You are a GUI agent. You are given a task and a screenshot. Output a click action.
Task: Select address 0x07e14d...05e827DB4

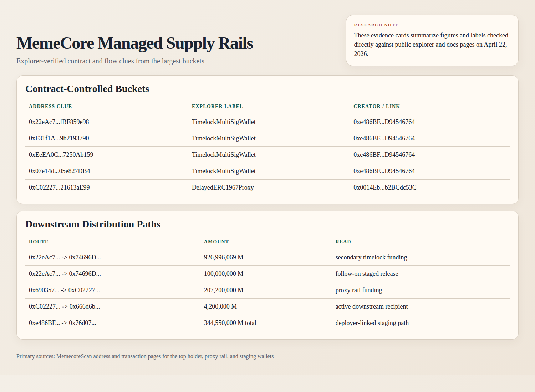point(59,171)
